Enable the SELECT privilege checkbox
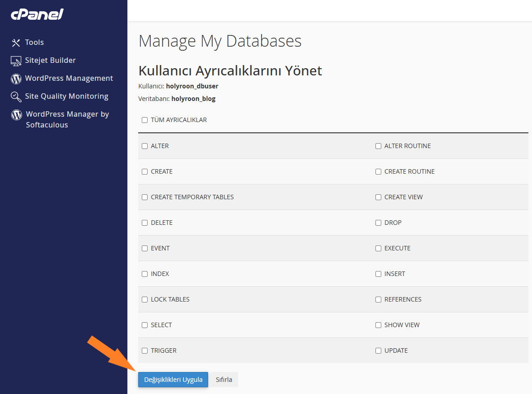Screen dimensions: 532x394 coord(144,325)
